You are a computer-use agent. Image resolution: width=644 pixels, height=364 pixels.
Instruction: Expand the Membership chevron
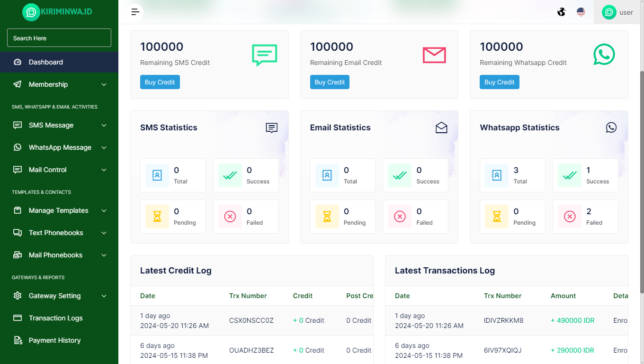pyautogui.click(x=104, y=84)
